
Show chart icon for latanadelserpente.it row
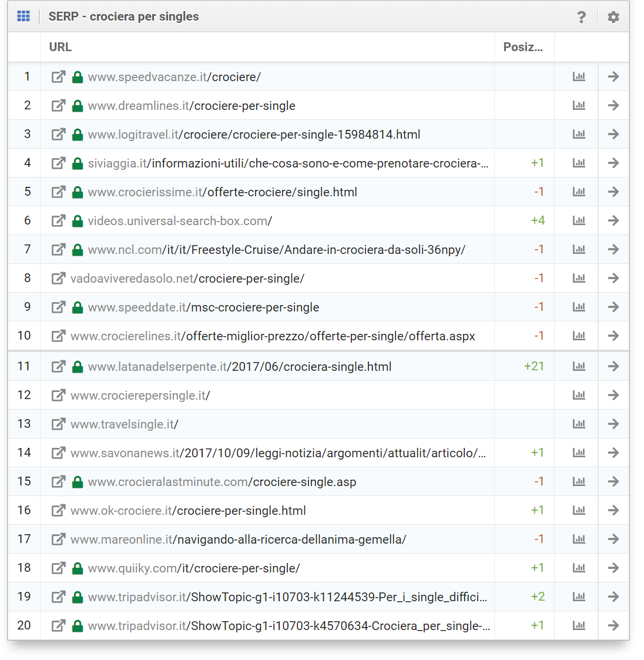tap(579, 366)
